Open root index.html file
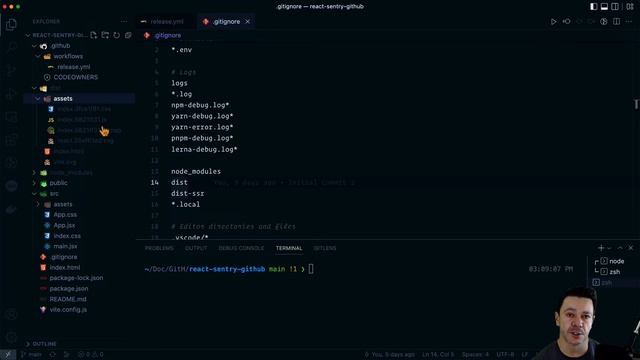Image resolution: width=640 pixels, height=360 pixels. (64, 267)
